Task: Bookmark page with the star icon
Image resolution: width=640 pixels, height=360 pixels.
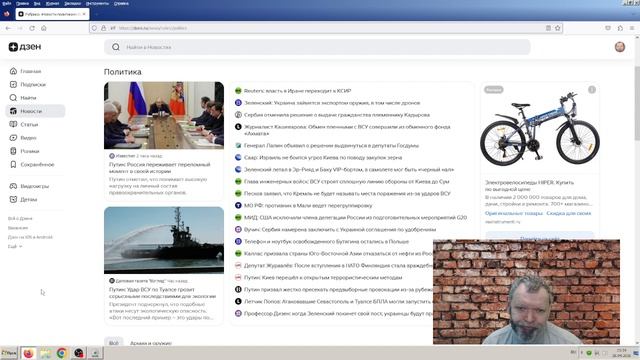Action: click(x=558, y=28)
